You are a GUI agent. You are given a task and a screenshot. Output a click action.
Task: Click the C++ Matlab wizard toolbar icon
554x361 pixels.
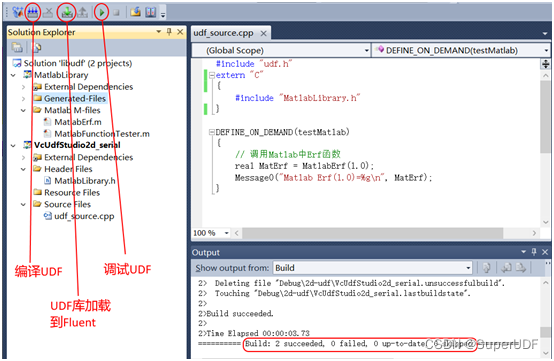coord(18,12)
